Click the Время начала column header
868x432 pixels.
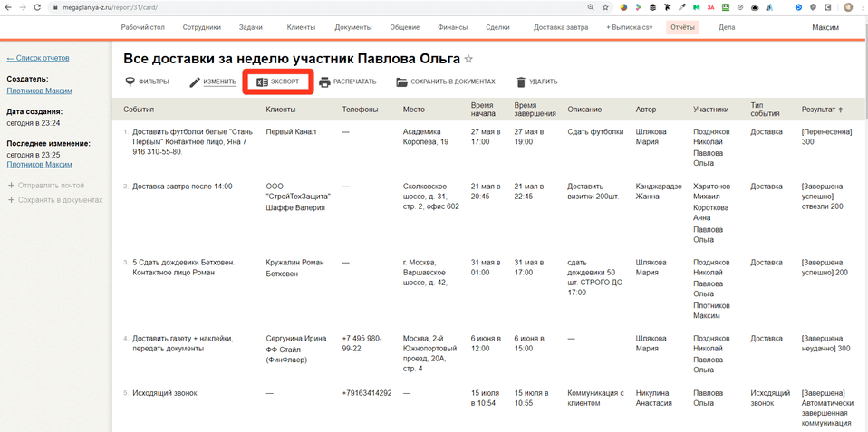coord(483,110)
